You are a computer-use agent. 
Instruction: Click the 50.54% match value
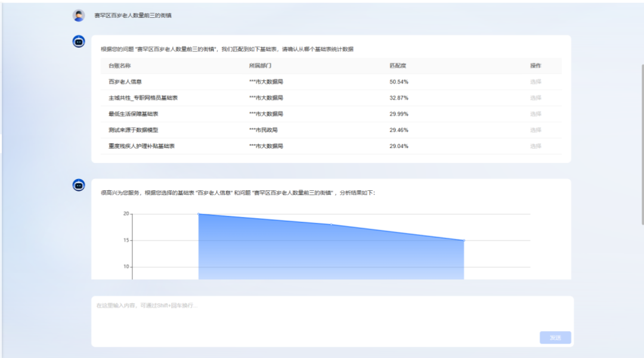point(399,82)
